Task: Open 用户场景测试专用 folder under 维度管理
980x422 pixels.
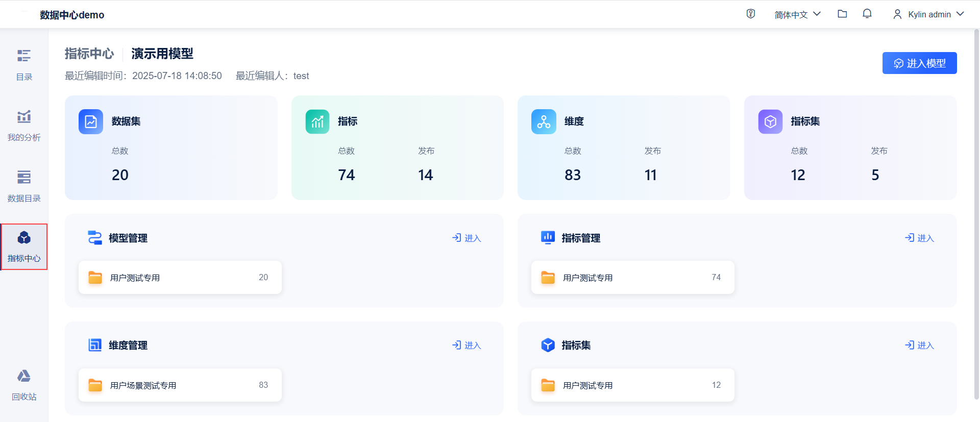Action: (180, 385)
